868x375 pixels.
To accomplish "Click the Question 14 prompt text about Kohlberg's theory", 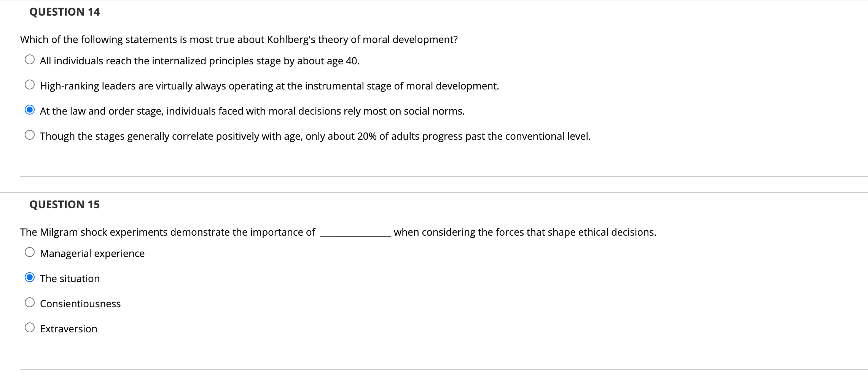I will coord(239,39).
